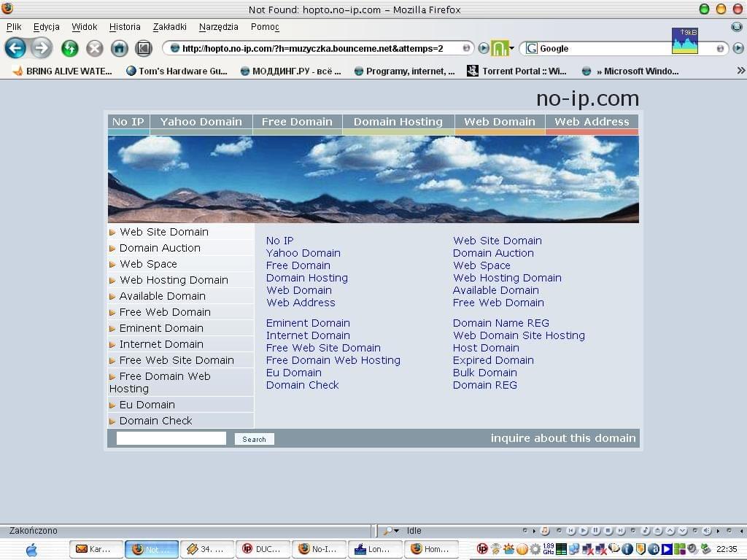Viewport: 747px width, 560px height.
Task: Open dropdown arrow beside green chart icon
Action: (511, 48)
